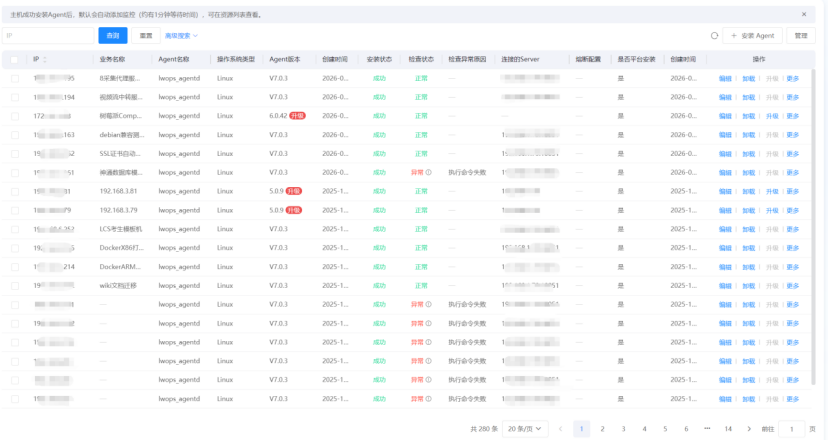Close the notification banner with the X
Viewport: 828px width, 440px height.
804,14
